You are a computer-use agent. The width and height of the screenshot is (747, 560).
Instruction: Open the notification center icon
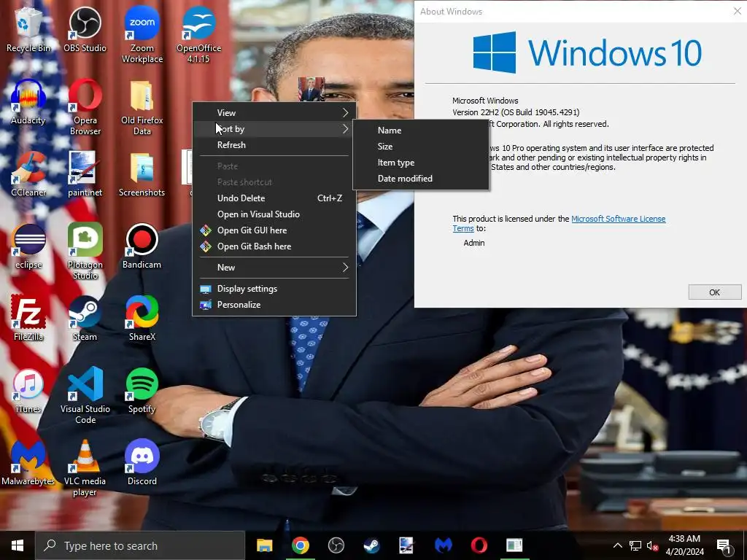(x=724, y=545)
